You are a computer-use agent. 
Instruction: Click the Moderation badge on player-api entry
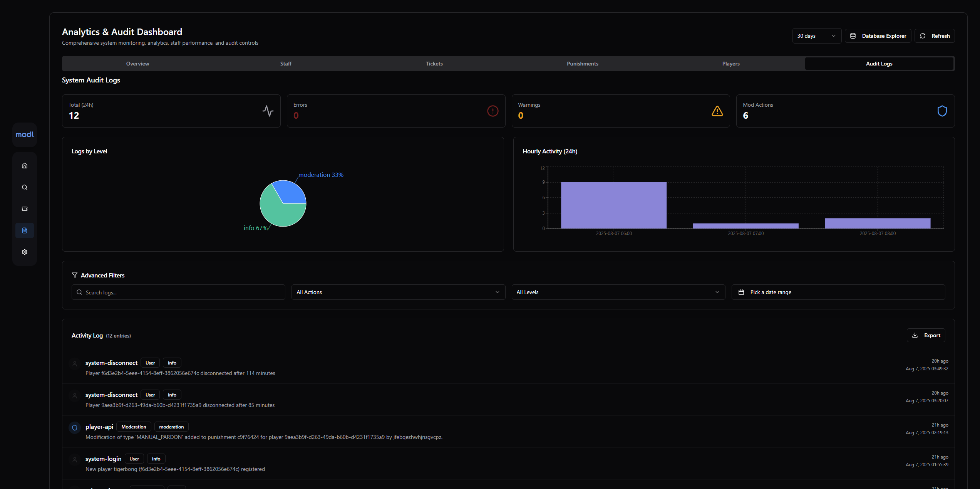(134, 427)
